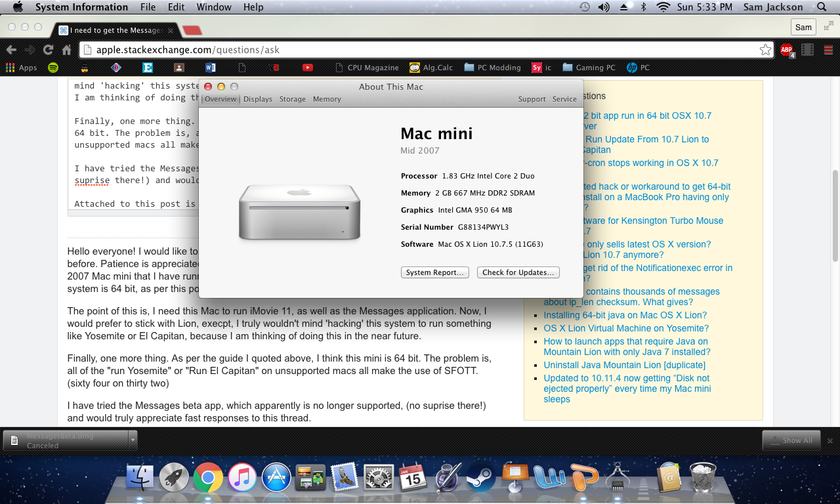Open the calendar icon showing 15
Viewport: 840px width, 504px height.
(x=413, y=477)
